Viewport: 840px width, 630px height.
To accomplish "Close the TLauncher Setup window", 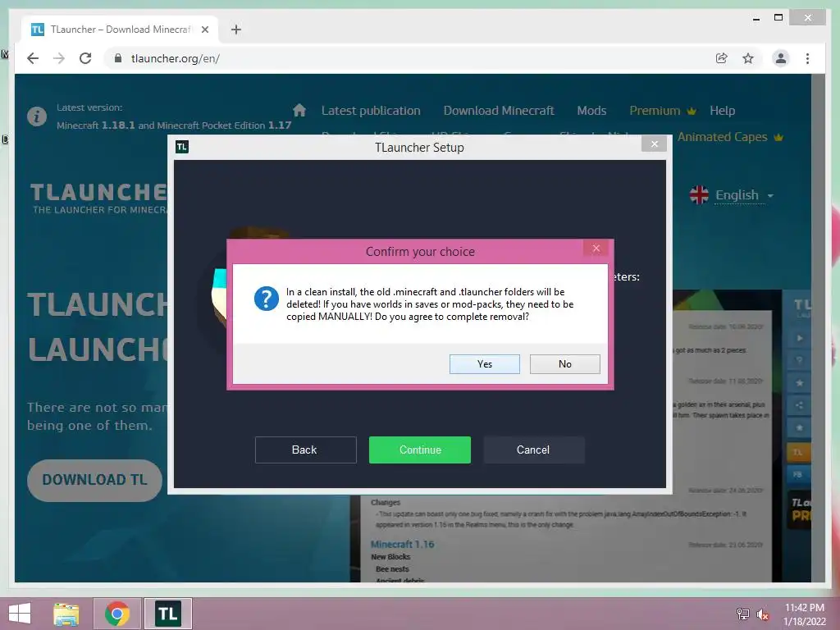I will [654, 144].
